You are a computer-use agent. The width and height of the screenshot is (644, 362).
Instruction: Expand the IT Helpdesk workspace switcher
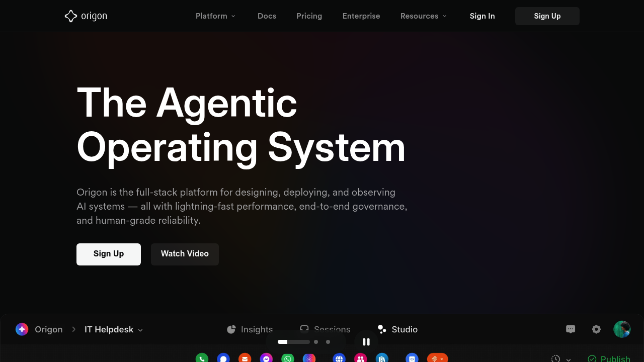pyautogui.click(x=113, y=329)
